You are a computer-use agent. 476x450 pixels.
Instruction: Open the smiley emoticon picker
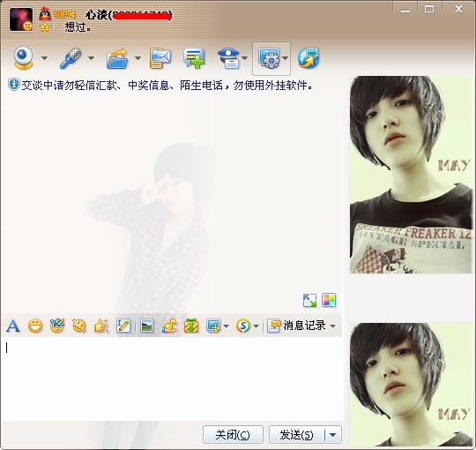(35, 326)
